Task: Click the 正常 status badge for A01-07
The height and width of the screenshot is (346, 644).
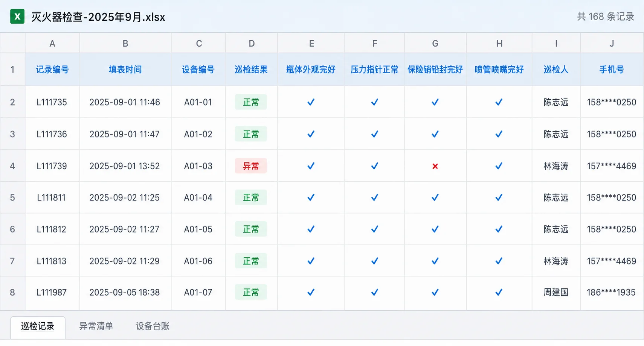Action: 251,292
